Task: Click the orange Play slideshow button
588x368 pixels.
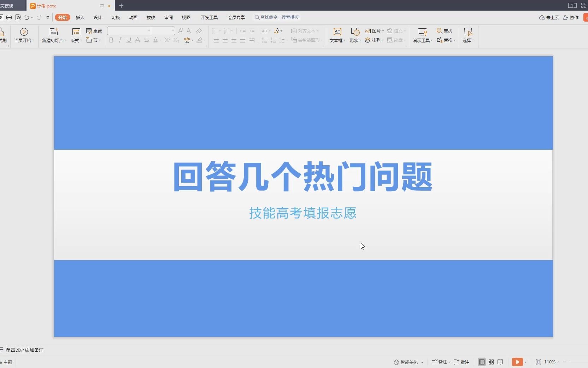Action: [x=517, y=362]
